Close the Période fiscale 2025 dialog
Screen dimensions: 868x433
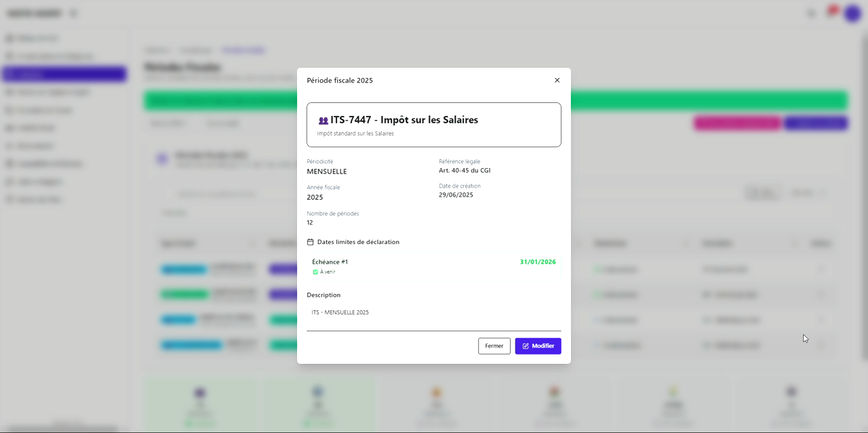click(557, 80)
